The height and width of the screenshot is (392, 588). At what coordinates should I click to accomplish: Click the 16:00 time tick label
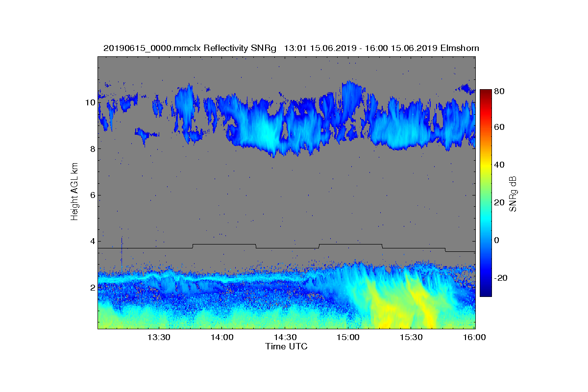click(x=474, y=337)
